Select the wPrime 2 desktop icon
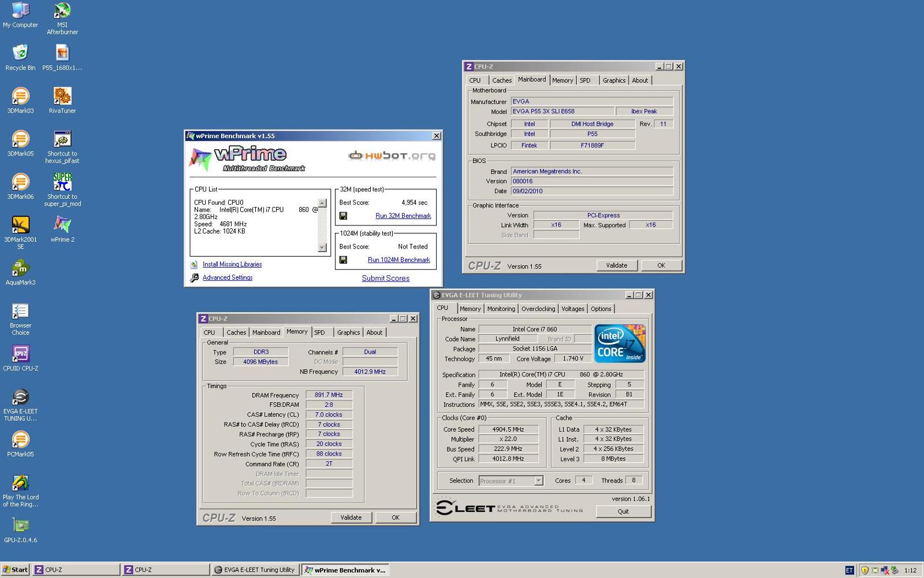This screenshot has height=578, width=924. 62,229
